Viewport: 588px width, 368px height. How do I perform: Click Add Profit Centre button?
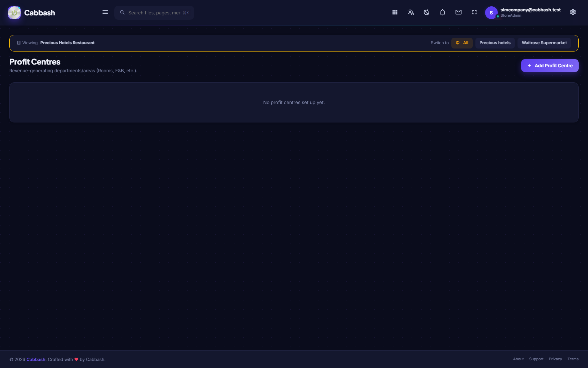point(550,66)
